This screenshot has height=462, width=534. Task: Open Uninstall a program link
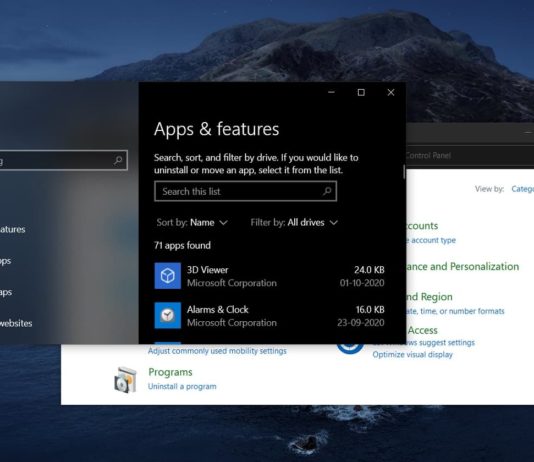182,386
